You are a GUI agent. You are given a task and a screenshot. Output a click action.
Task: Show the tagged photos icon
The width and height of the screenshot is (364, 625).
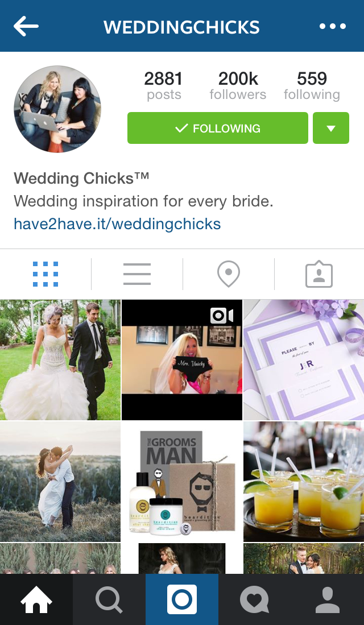(x=319, y=274)
